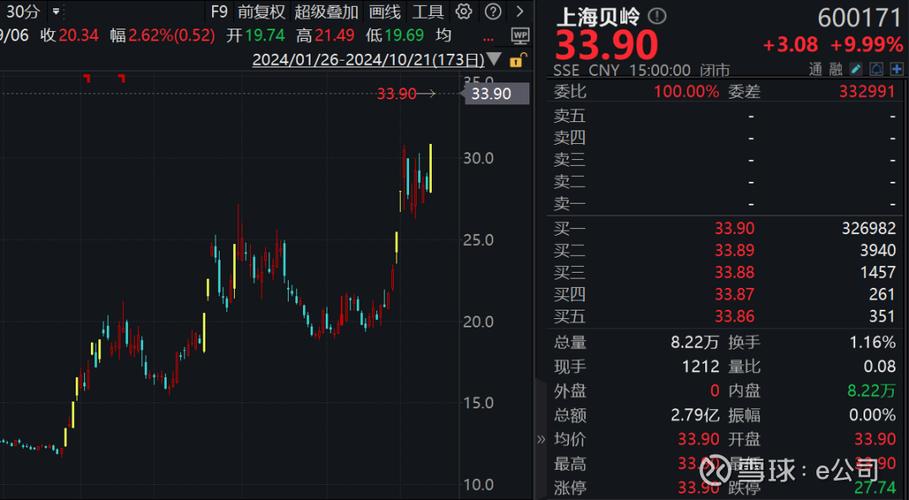This screenshot has width=909, height=500.
Task: Expand side panel with double chevron handle
Action: coord(541,439)
